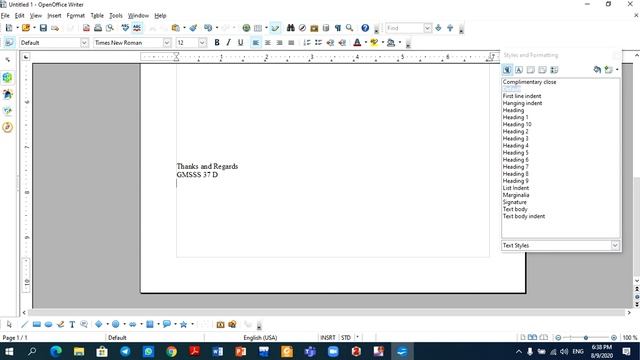
Task: Toggle Italic formatting
Action: [x=229, y=42]
